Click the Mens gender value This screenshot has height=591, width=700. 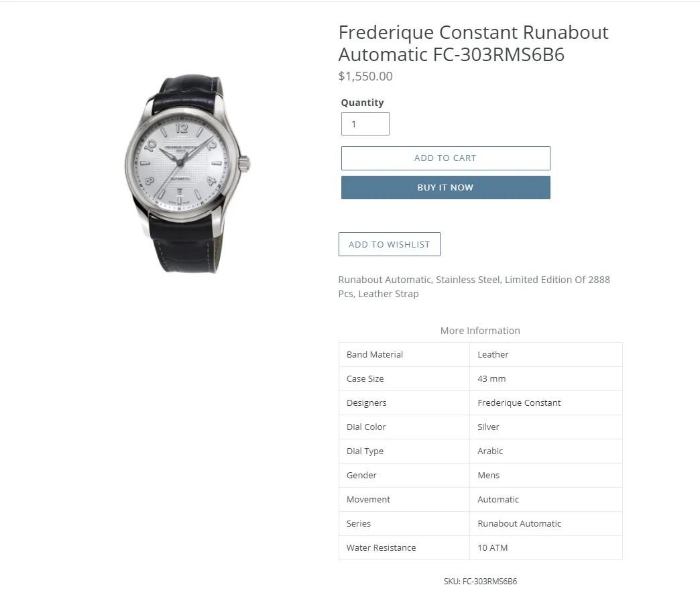[488, 476]
